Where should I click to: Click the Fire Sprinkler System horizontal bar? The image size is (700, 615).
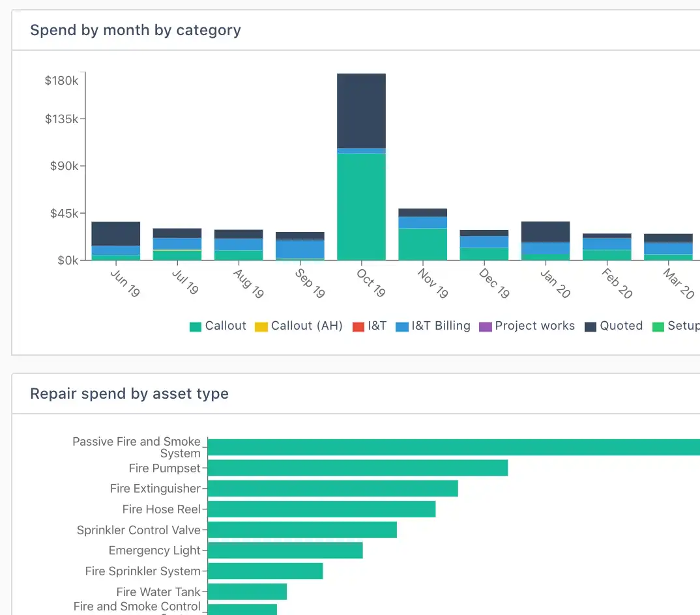tap(265, 571)
